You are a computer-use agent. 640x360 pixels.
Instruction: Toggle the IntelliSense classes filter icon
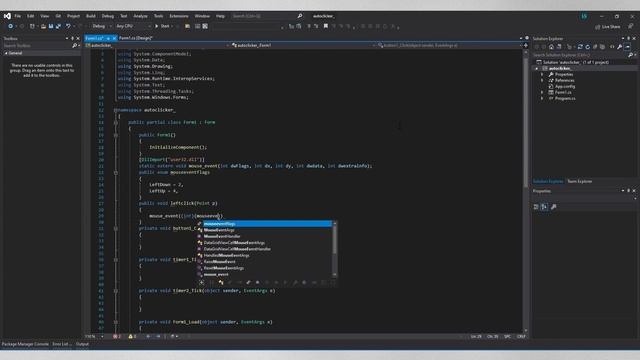[x=221, y=282]
